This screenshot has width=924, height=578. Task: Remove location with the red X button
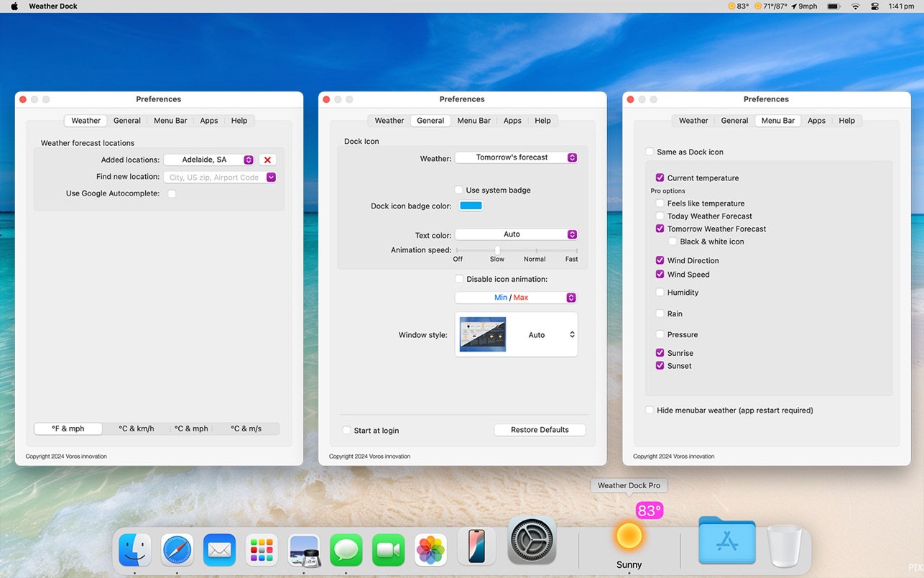(267, 160)
